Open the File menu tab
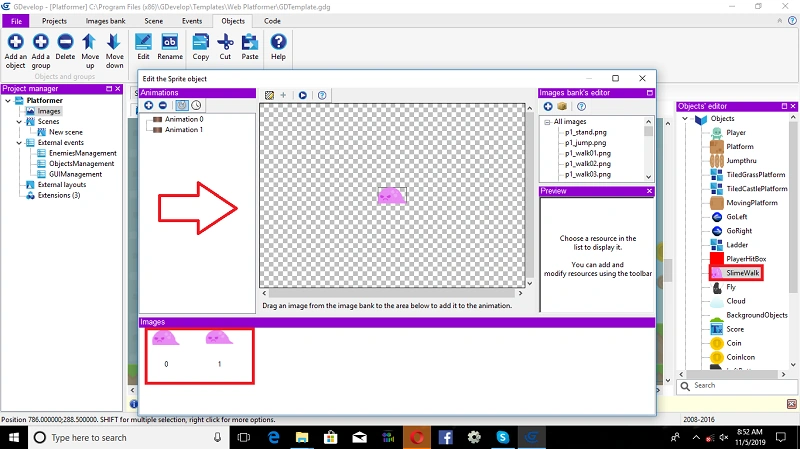The width and height of the screenshot is (800, 449). (x=16, y=21)
